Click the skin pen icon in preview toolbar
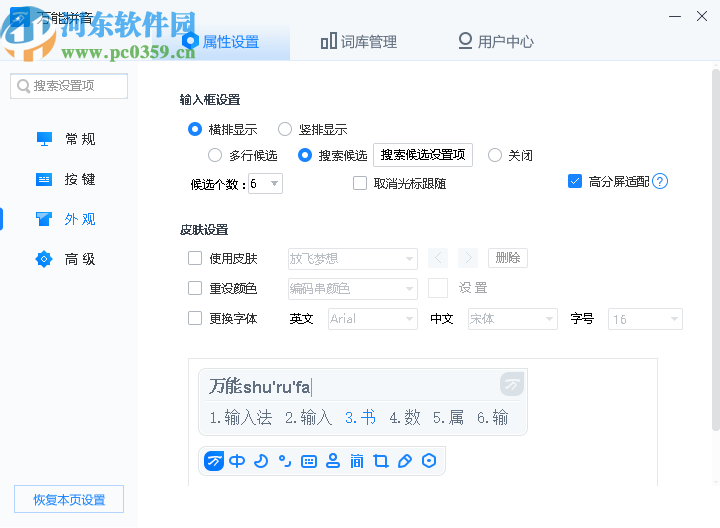Viewport: 720px width, 528px height. (405, 461)
